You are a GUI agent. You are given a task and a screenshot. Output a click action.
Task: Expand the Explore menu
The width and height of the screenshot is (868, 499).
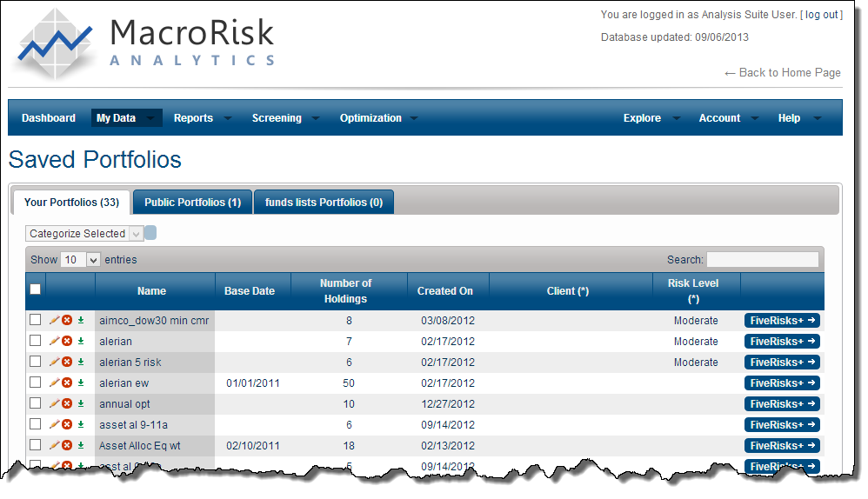click(x=651, y=118)
